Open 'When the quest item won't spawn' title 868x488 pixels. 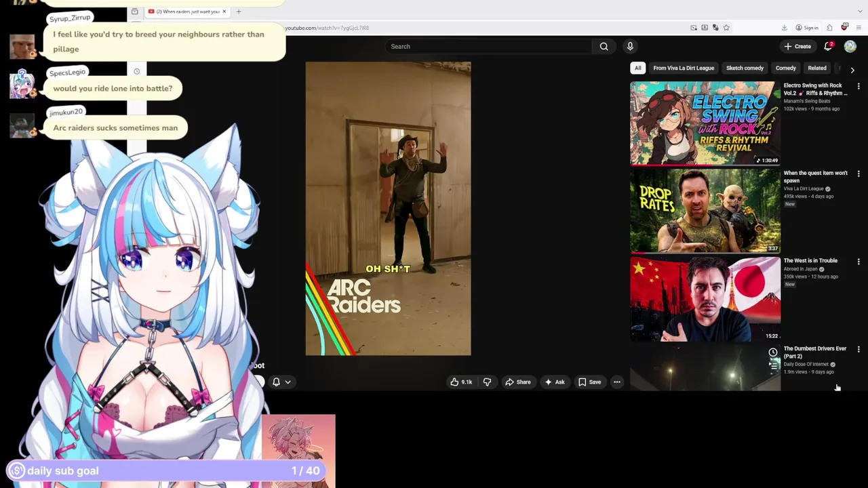[816, 177]
